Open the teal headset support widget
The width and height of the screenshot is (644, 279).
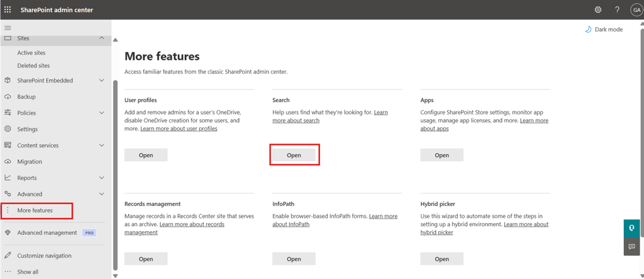point(631,227)
